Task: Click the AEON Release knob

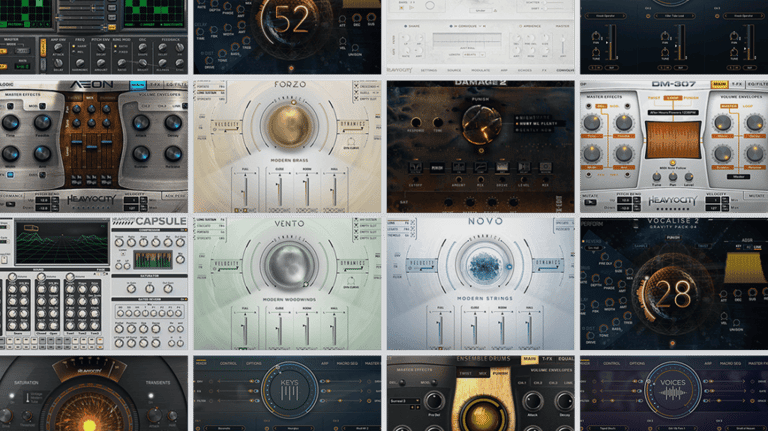Action: [172, 154]
